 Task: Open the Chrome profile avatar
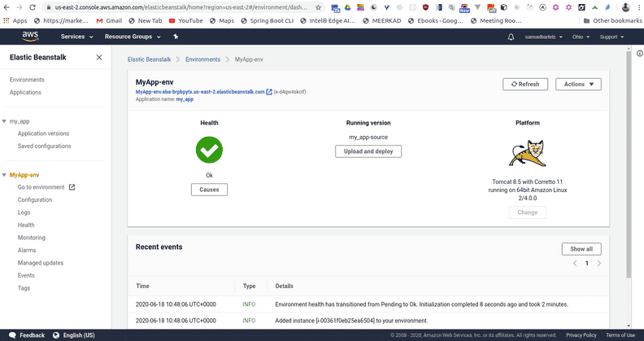click(625, 7)
